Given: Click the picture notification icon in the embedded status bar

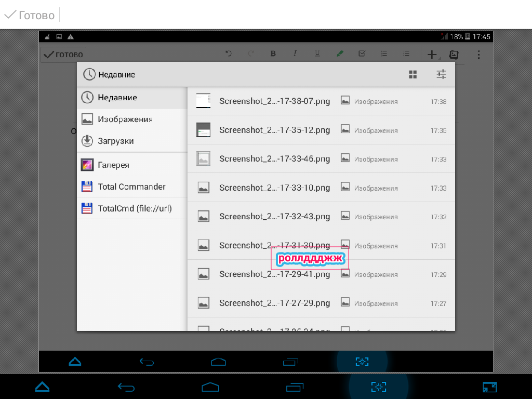Looking at the screenshot, I should (x=59, y=37).
